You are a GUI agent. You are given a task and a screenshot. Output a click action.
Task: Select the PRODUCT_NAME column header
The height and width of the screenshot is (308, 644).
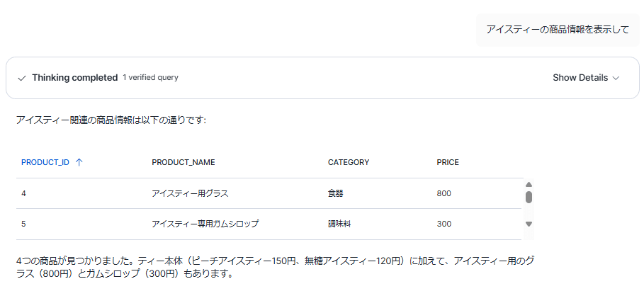point(183,162)
